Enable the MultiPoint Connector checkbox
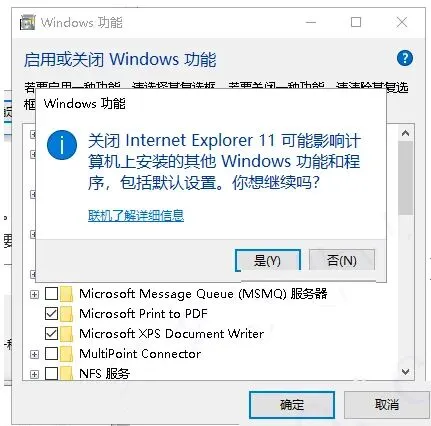 click(x=51, y=354)
